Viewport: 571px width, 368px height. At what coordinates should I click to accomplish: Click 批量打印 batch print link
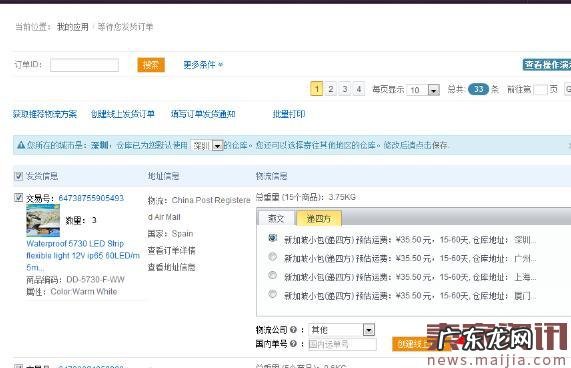coord(289,114)
